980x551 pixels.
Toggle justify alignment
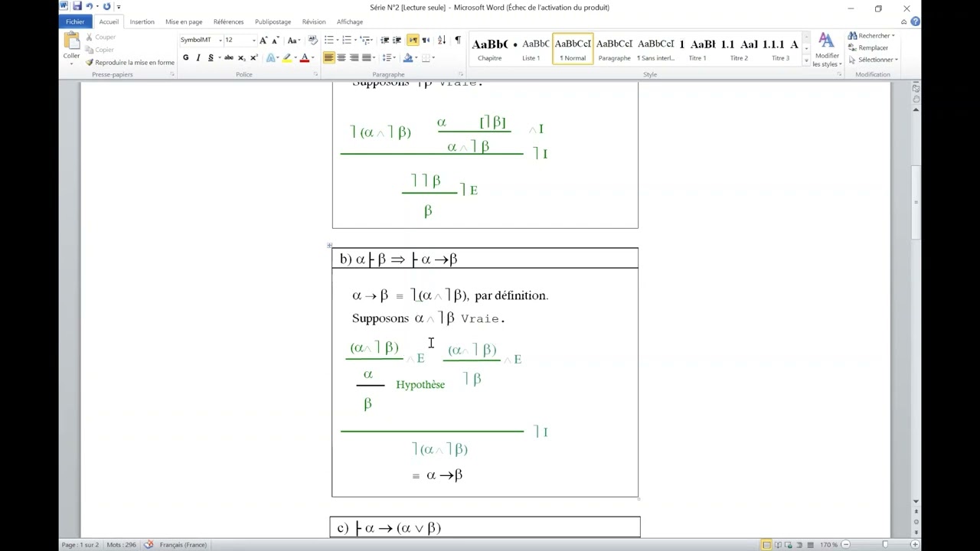367,58
